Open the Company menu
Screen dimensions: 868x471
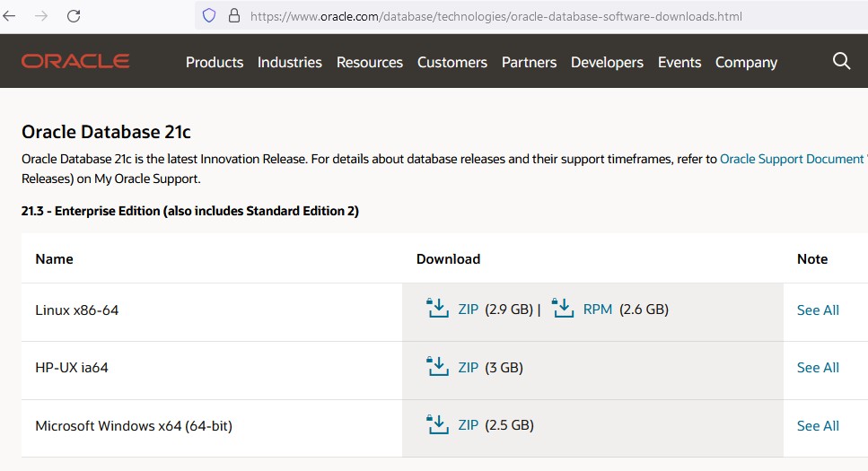coord(746,63)
